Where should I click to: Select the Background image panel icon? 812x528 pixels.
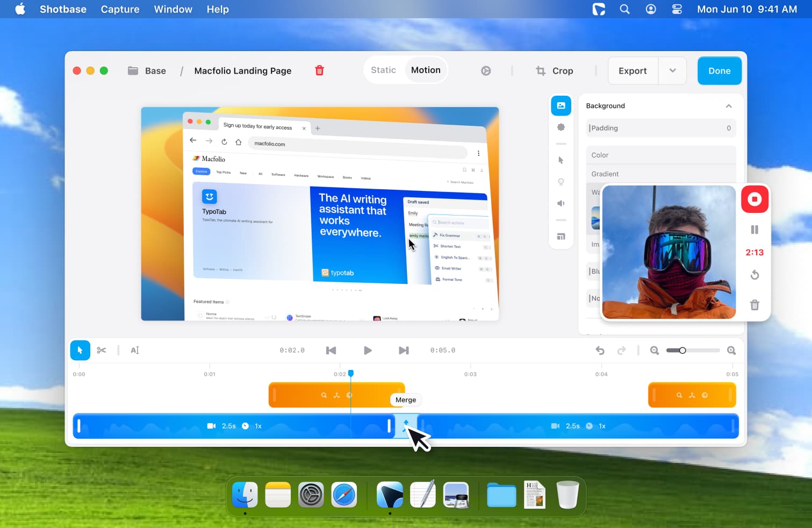[561, 105]
